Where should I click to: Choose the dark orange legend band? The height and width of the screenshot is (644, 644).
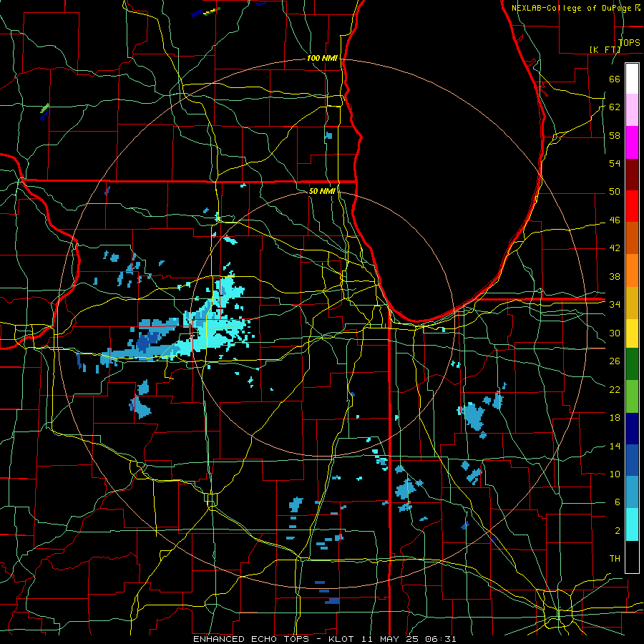[632, 238]
